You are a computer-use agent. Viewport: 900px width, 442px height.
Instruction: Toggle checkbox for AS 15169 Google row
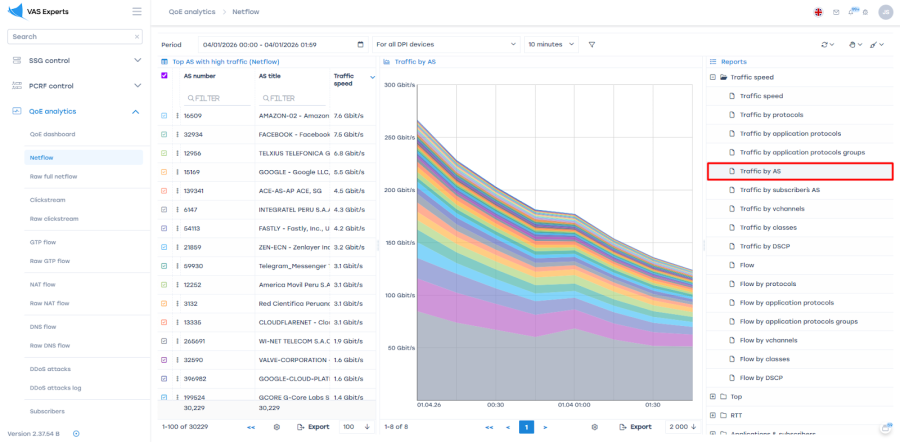coord(164,172)
